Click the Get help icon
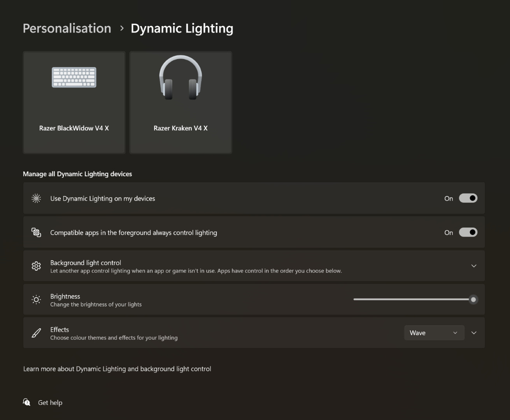 26,402
